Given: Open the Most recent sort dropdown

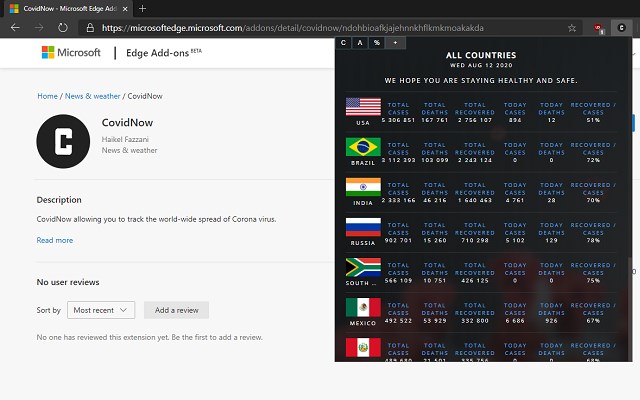Looking at the screenshot, I should [x=101, y=310].
